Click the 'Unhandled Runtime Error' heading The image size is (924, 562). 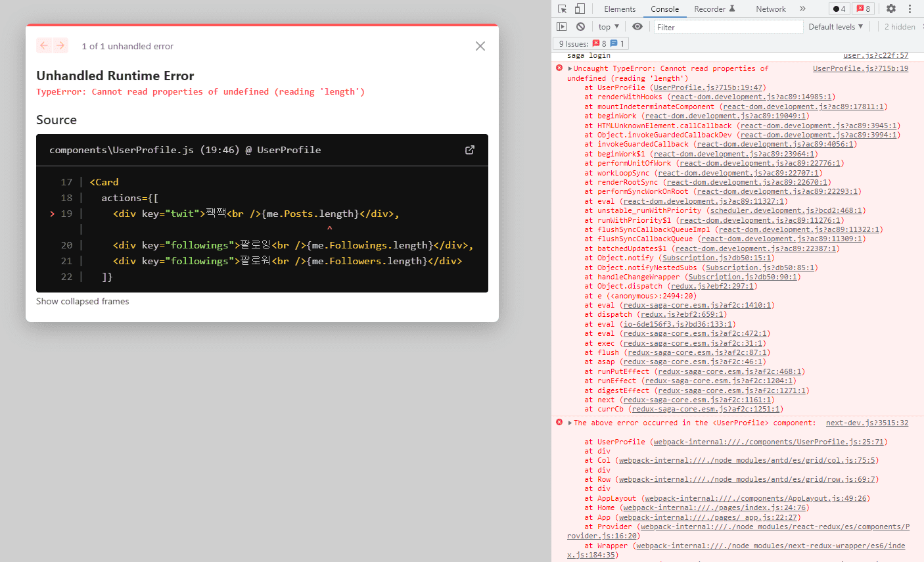tap(115, 76)
